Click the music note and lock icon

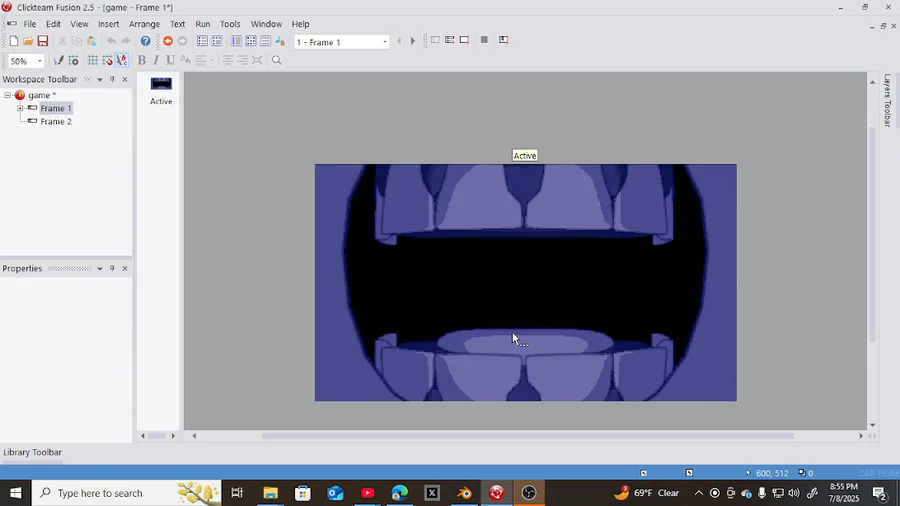pos(280,41)
